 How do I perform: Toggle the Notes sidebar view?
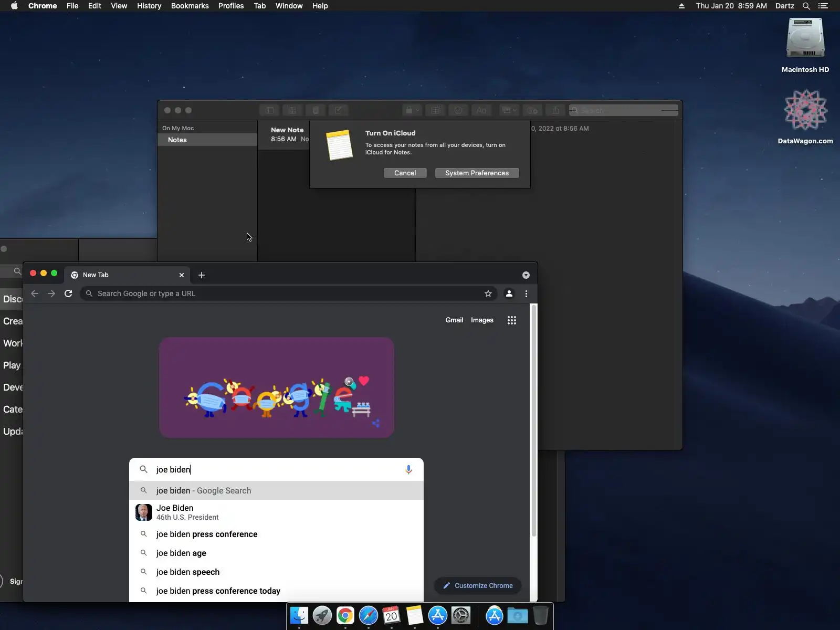point(269,110)
